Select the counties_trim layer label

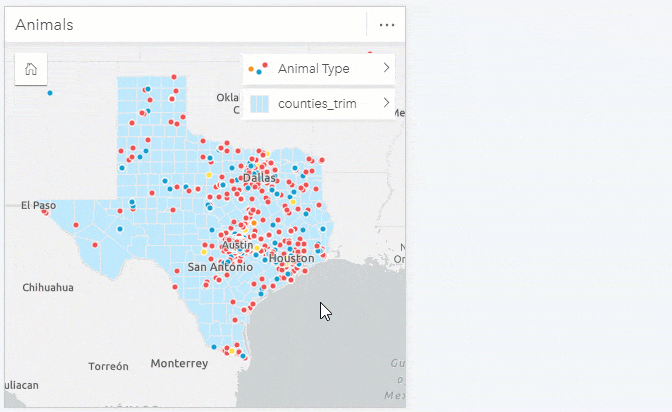(x=319, y=103)
